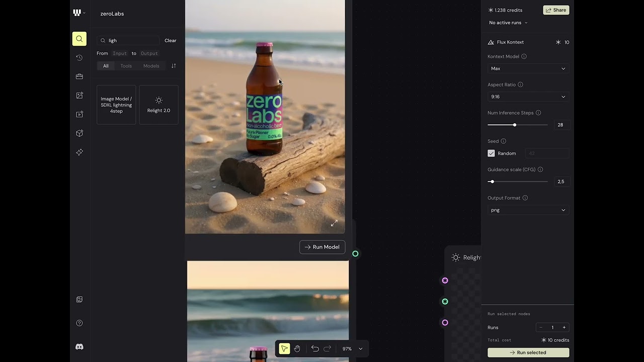The height and width of the screenshot is (362, 644).
Task: Show info for Num Inference Steps
Action: [x=538, y=113]
